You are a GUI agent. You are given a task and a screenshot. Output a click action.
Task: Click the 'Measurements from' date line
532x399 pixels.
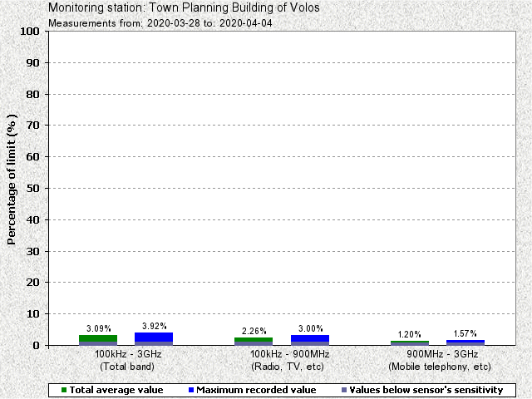pyautogui.click(x=160, y=23)
